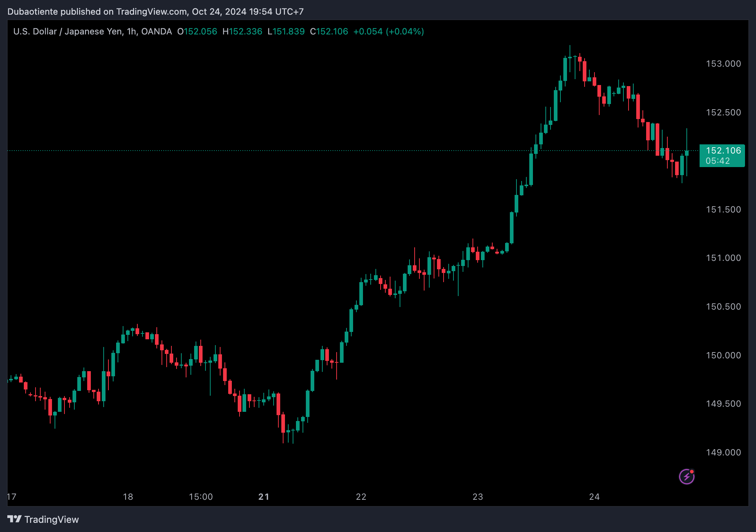Viewport: 756px width, 532px height.
Task: Click the 151.000 price axis label
Action: tap(723, 258)
